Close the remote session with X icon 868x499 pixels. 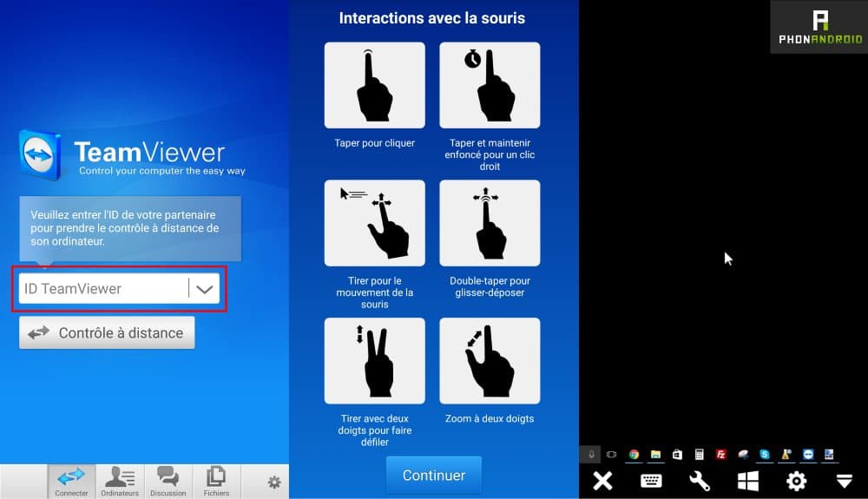[602, 481]
